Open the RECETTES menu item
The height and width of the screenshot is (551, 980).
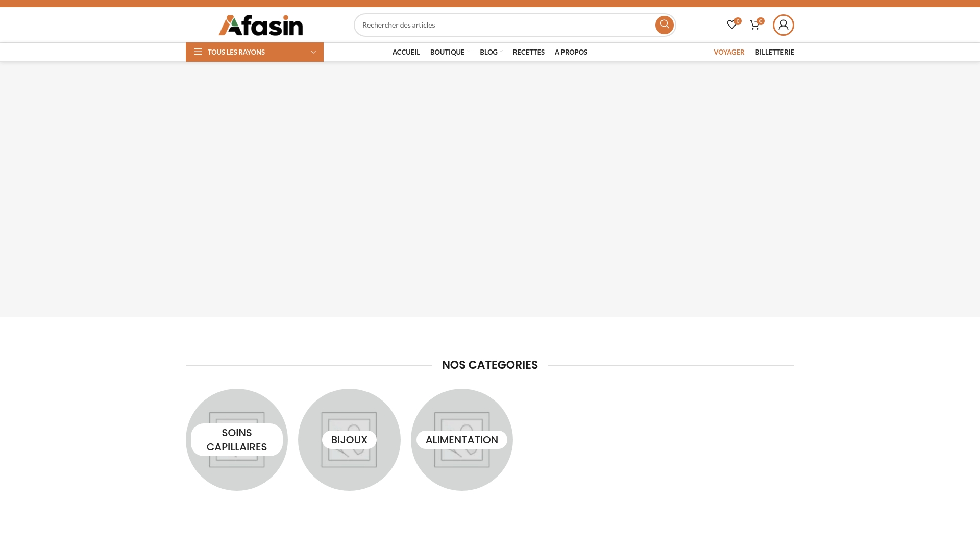click(528, 52)
